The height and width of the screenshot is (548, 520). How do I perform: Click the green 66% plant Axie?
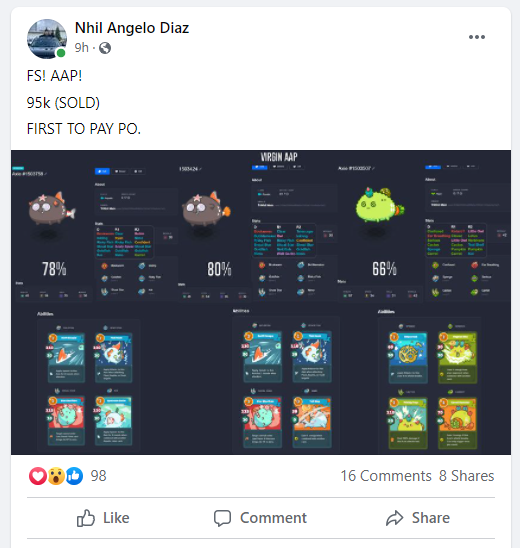(x=380, y=205)
